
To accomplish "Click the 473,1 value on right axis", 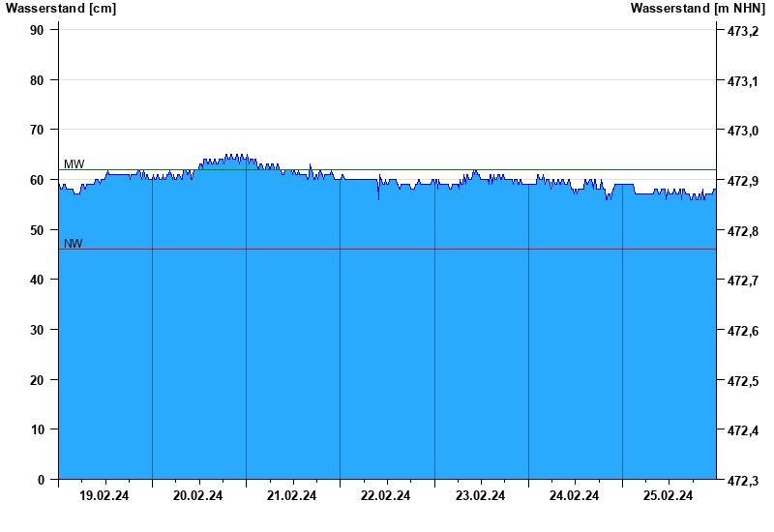I will (x=743, y=81).
